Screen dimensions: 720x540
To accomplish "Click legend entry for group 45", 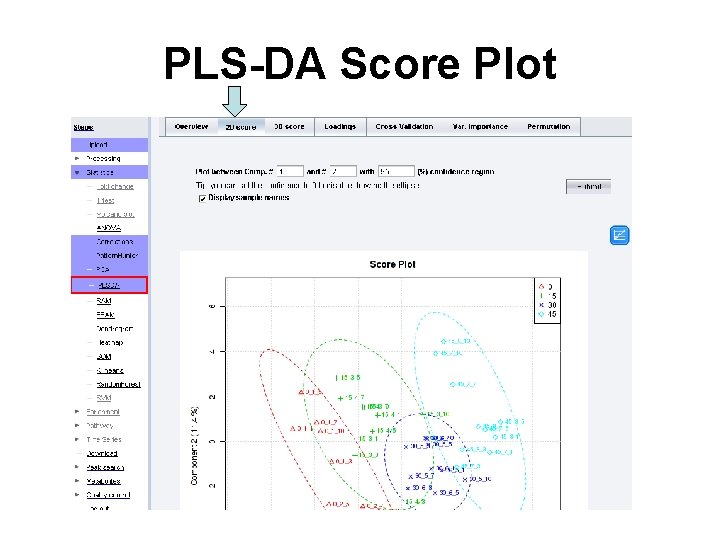I will (x=547, y=315).
